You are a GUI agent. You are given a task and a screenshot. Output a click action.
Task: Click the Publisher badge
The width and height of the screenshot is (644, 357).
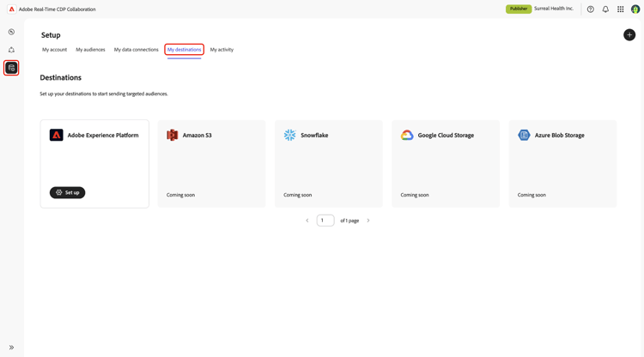coord(519,9)
